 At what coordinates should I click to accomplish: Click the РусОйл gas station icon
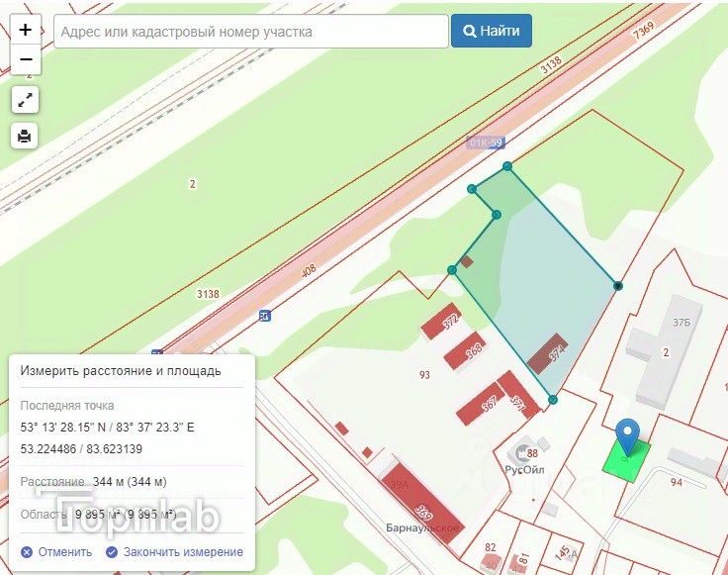coord(523,452)
